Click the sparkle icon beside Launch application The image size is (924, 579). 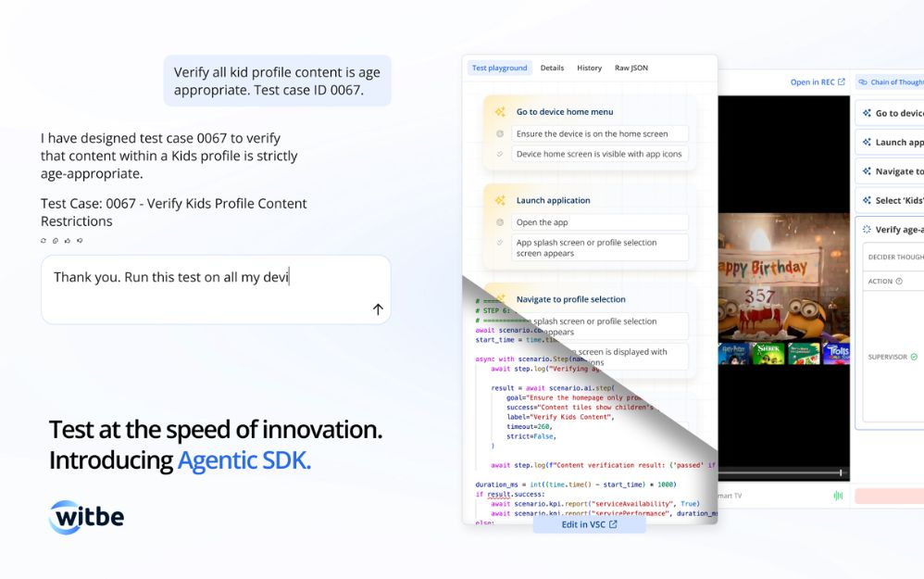click(500, 200)
